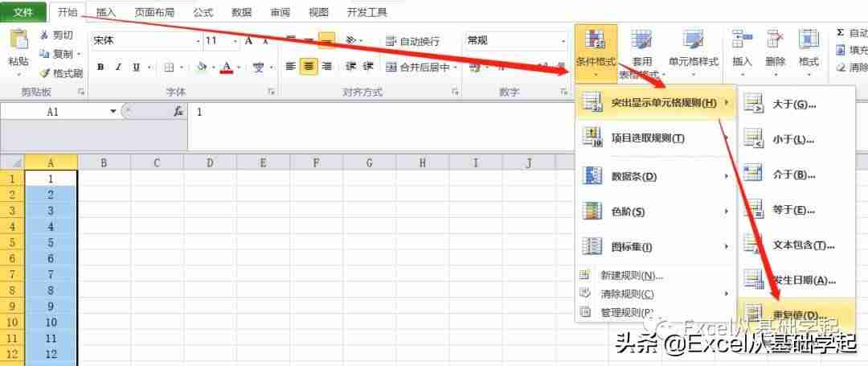
Task: Open the underline style dropdown arrow
Action: pos(149,68)
